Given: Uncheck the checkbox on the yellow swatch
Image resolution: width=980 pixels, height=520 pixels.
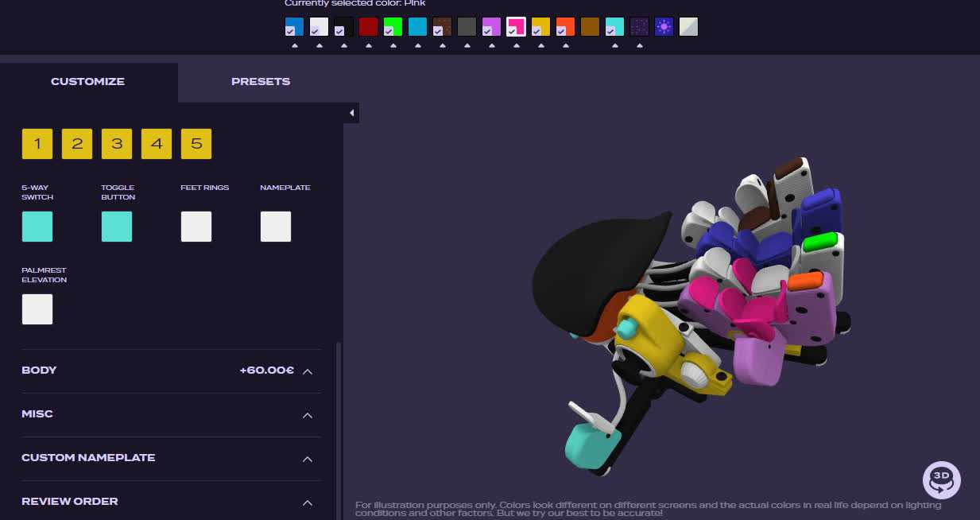Looking at the screenshot, I should tap(536, 31).
